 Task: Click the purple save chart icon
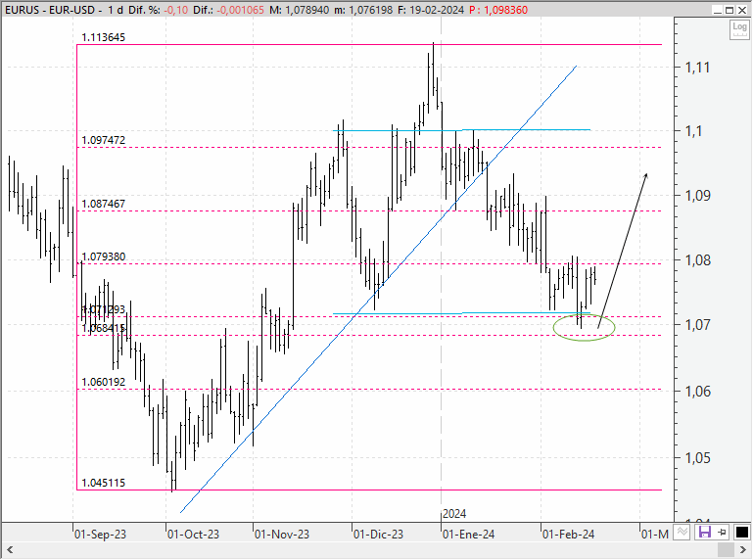[x=704, y=533]
